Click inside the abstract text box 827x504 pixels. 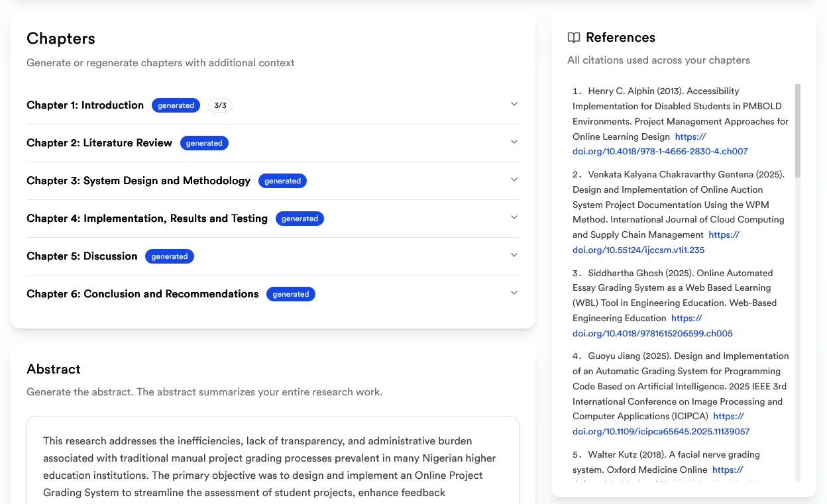pyautogui.click(x=272, y=464)
